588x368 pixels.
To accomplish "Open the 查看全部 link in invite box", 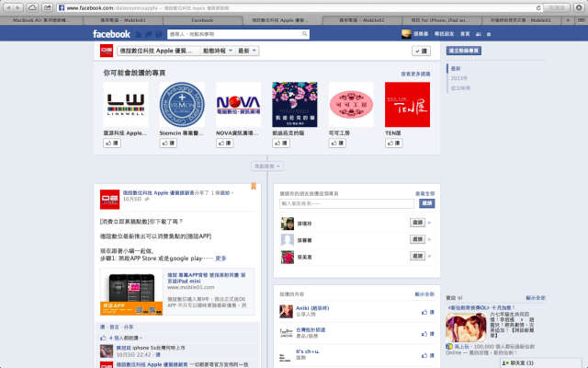I will tap(424, 194).
